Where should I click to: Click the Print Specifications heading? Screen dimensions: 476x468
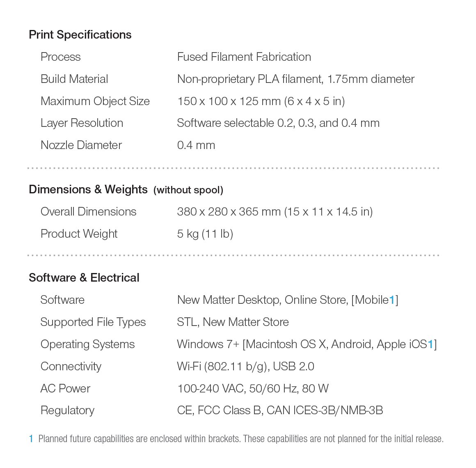coord(80,35)
